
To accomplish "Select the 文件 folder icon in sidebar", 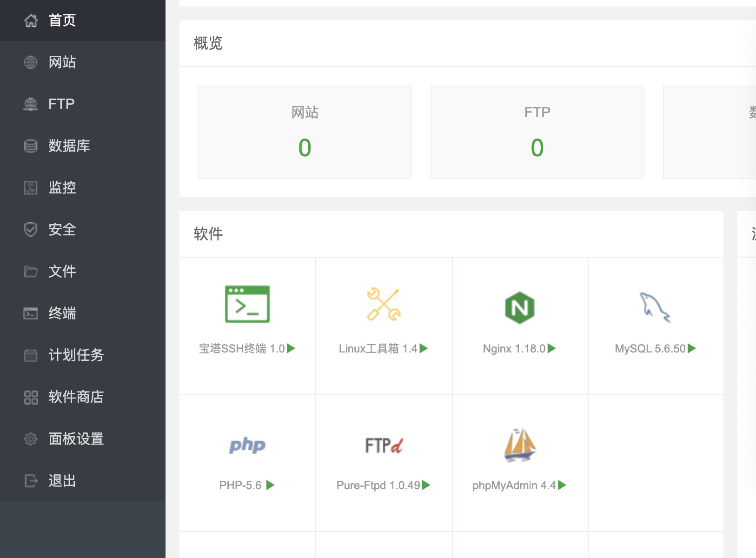I will click(x=30, y=272).
